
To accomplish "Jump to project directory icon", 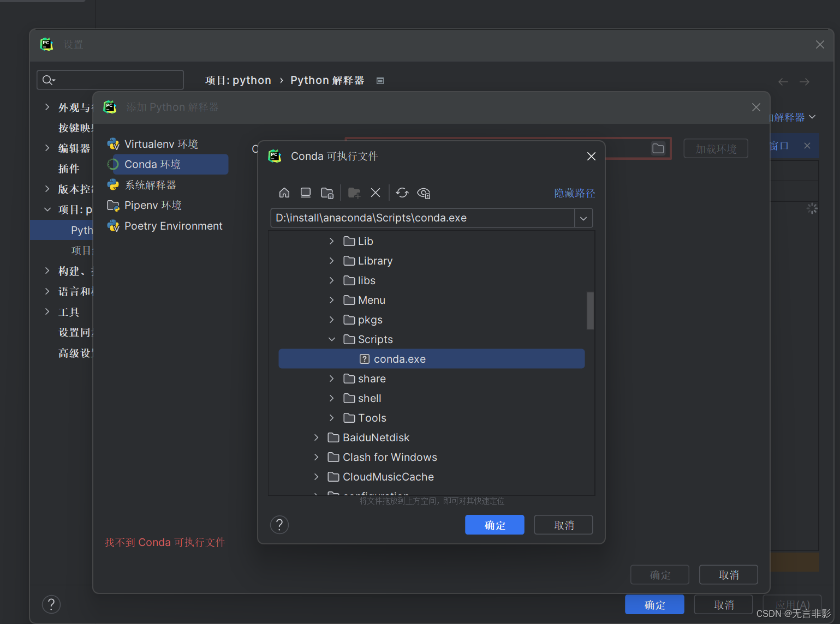I will click(x=327, y=193).
